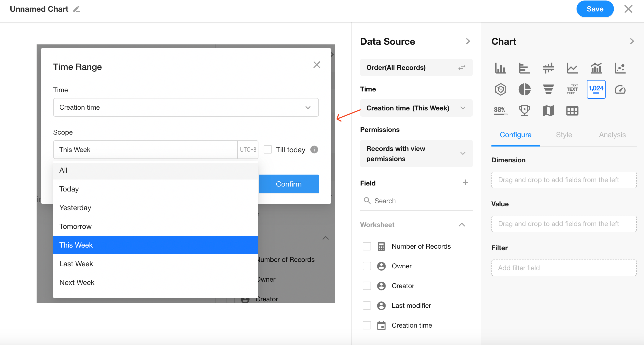
Task: Tick the Last modifier field checkbox
Action: pos(367,306)
